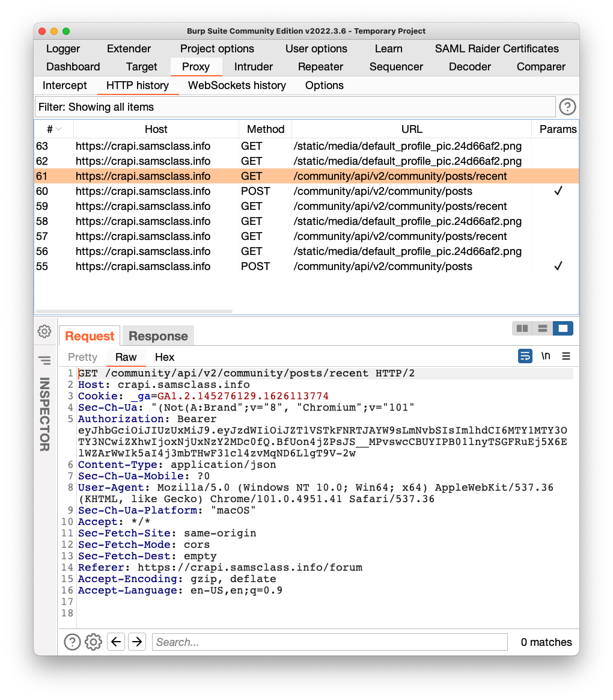Open the editor hamburger menu icon
The width and height of the screenshot is (613, 700).
(566, 356)
